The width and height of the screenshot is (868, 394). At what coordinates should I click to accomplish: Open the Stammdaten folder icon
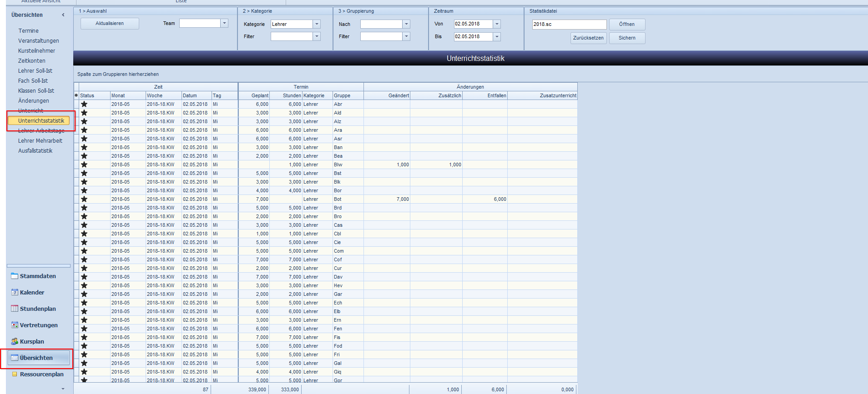point(15,276)
